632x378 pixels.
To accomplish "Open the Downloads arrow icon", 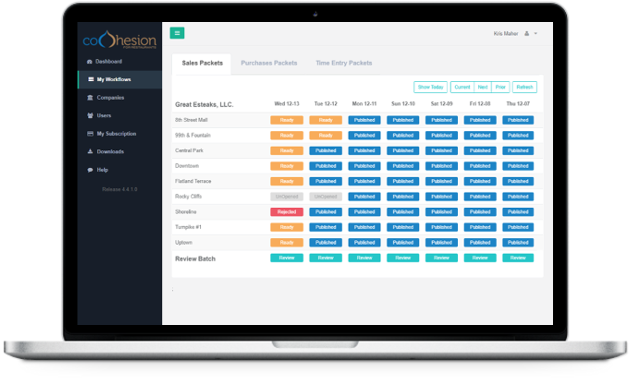I will pyautogui.click(x=90, y=152).
